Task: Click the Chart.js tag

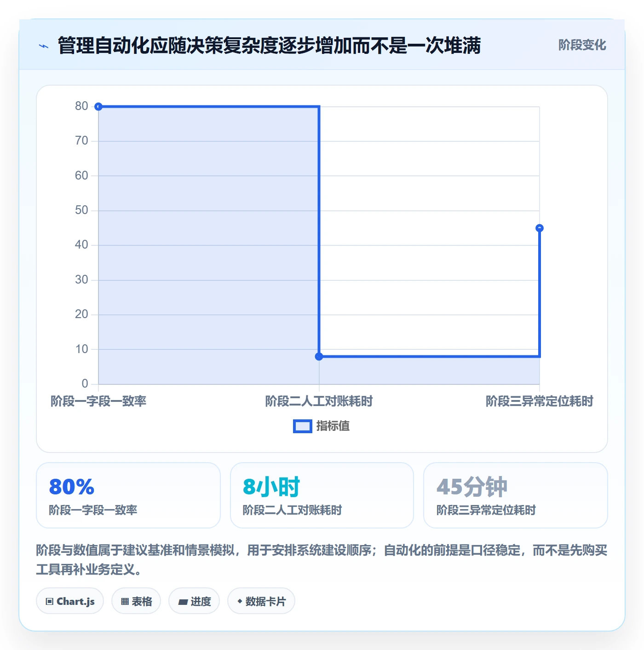Action: click(70, 601)
